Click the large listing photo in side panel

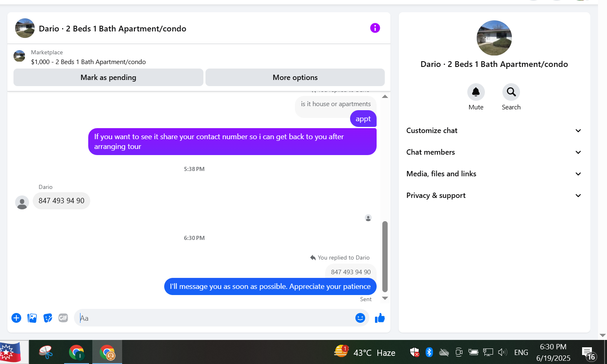[494, 38]
